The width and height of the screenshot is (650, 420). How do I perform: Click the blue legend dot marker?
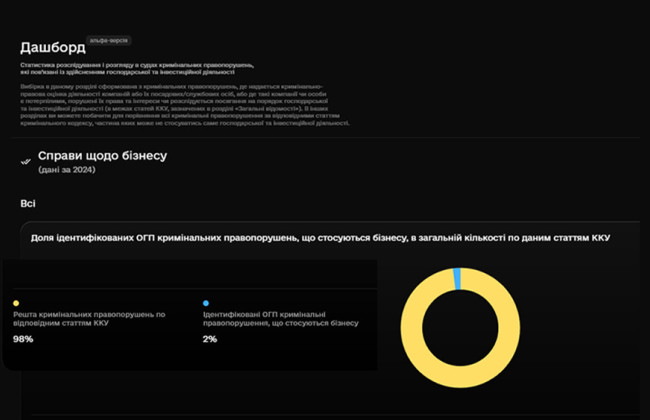coord(205,302)
